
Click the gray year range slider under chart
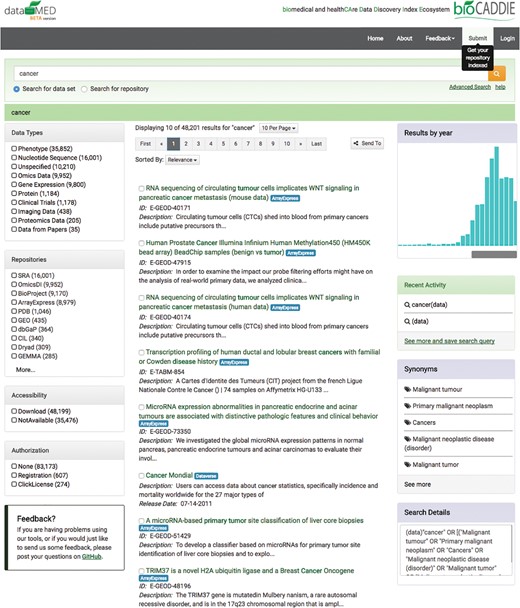click(494, 254)
